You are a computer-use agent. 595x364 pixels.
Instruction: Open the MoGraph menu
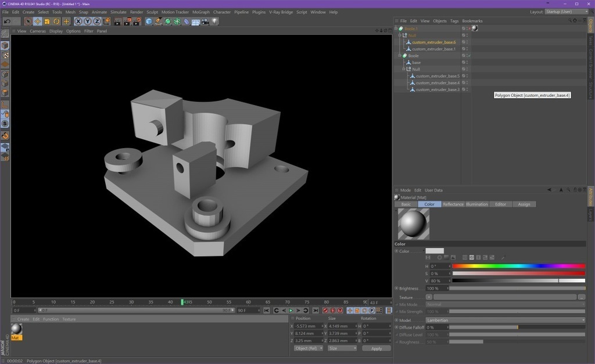click(x=200, y=12)
